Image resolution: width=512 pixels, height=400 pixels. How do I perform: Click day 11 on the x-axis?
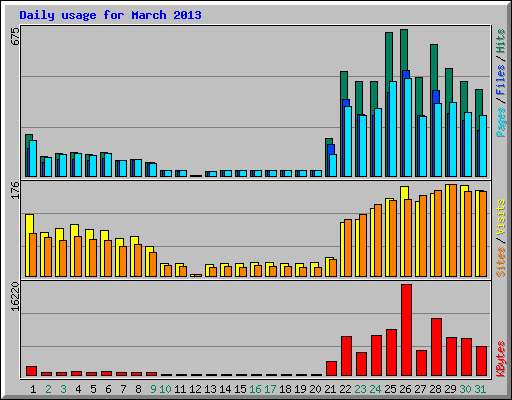(180, 389)
